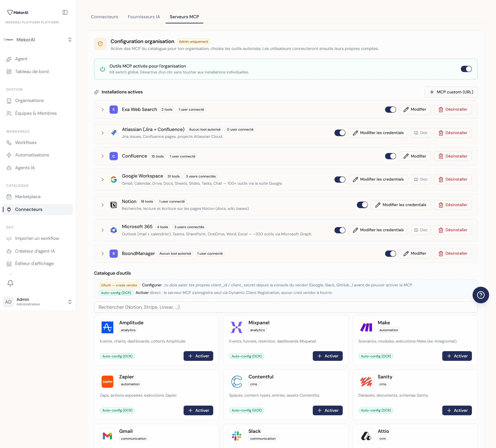Click the Notion Désinstaller button
This screenshot has width=496, height=448.
[x=452, y=205]
